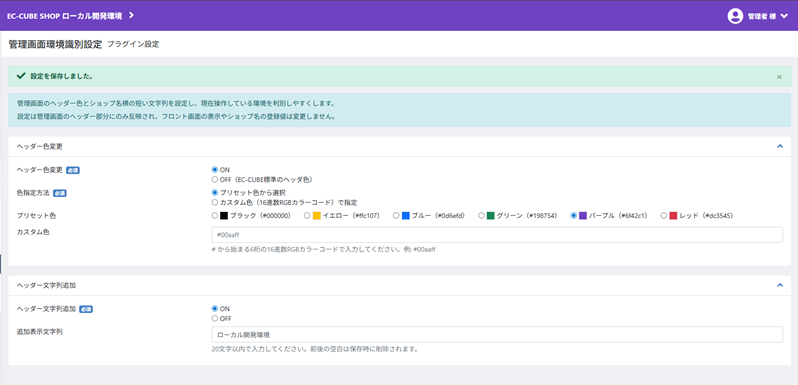This screenshot has height=385, width=798.
Task: Click the blue info description banner
Action: coord(400,110)
